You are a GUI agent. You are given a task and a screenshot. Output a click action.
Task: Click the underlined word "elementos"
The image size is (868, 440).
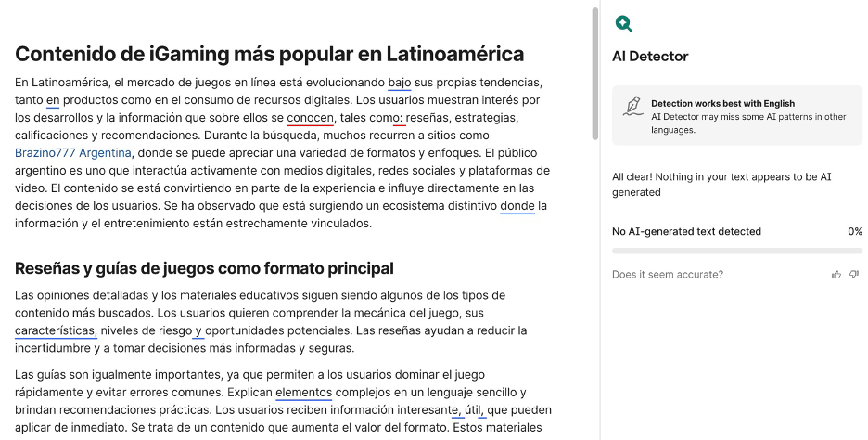(303, 392)
